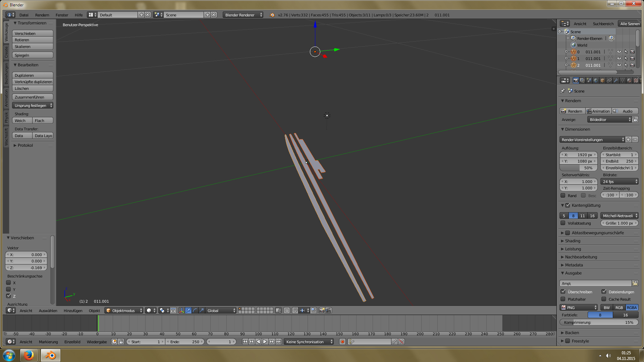Image resolution: width=644 pixels, height=362 pixels.
Task: Click the Komprimierung slider
Action: (x=599, y=322)
